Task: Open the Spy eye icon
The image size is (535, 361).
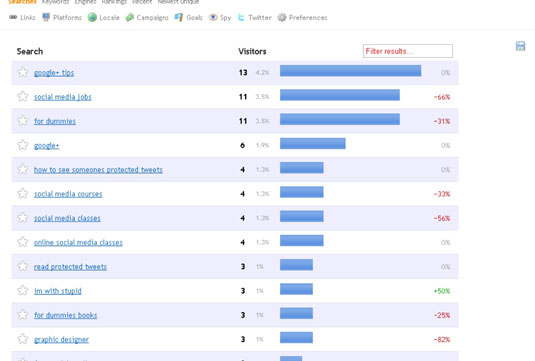Action: 213,17
